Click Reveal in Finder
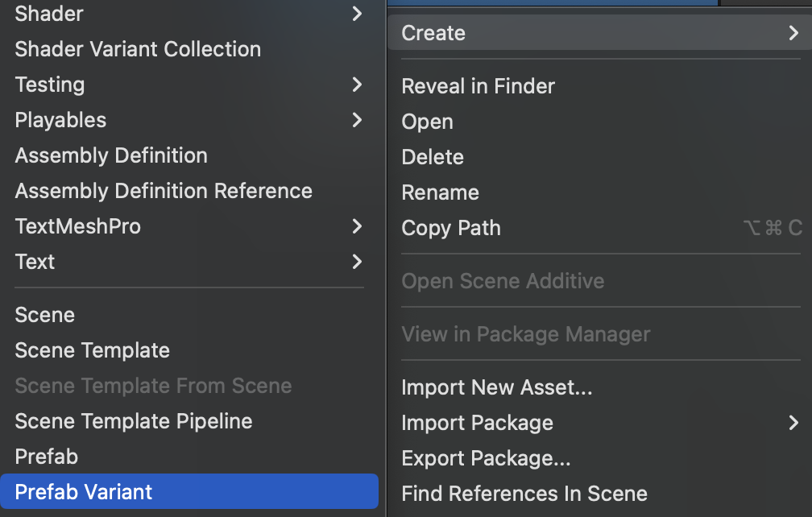 pyautogui.click(x=478, y=86)
